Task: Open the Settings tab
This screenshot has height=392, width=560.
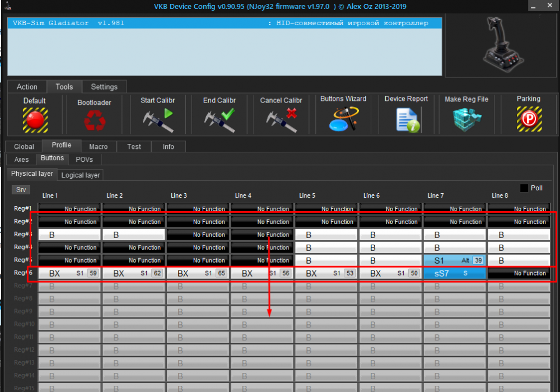Action: coord(104,87)
